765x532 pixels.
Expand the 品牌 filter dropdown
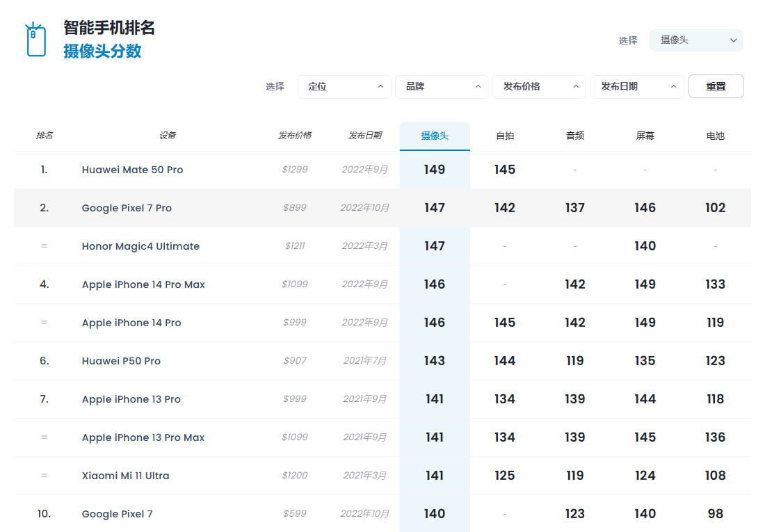pos(442,87)
